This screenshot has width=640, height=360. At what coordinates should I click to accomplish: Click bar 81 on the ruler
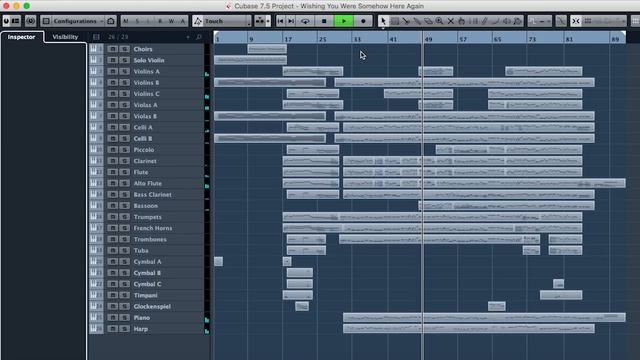(x=569, y=39)
